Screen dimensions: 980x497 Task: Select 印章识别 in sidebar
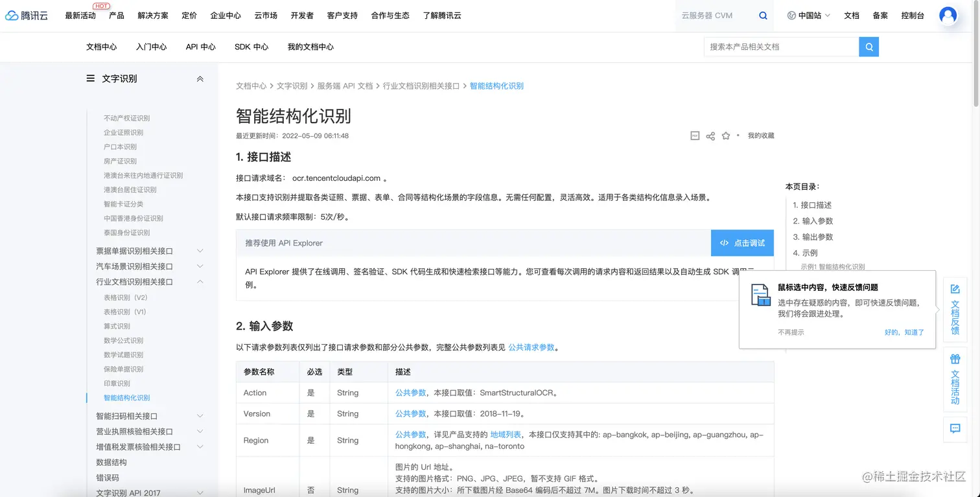pos(117,383)
